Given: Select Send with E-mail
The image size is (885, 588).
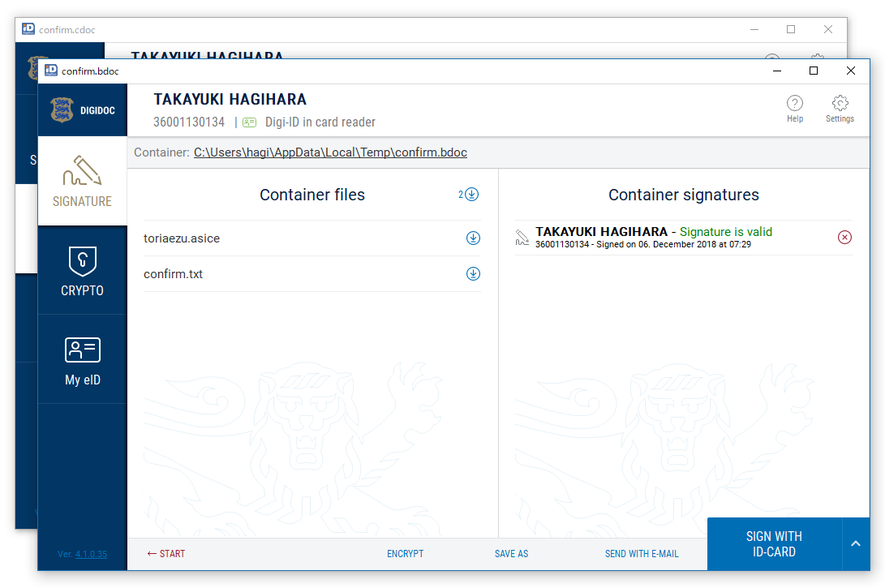Looking at the screenshot, I should point(642,554).
